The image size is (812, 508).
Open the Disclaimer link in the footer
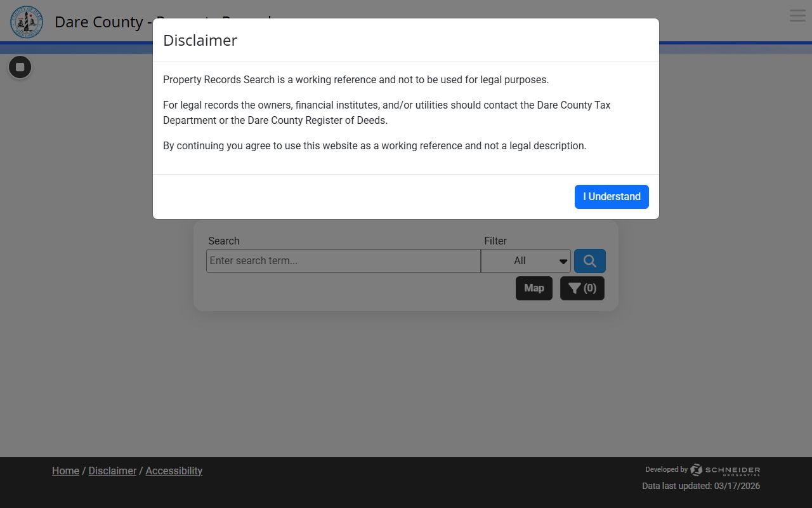[112, 471]
